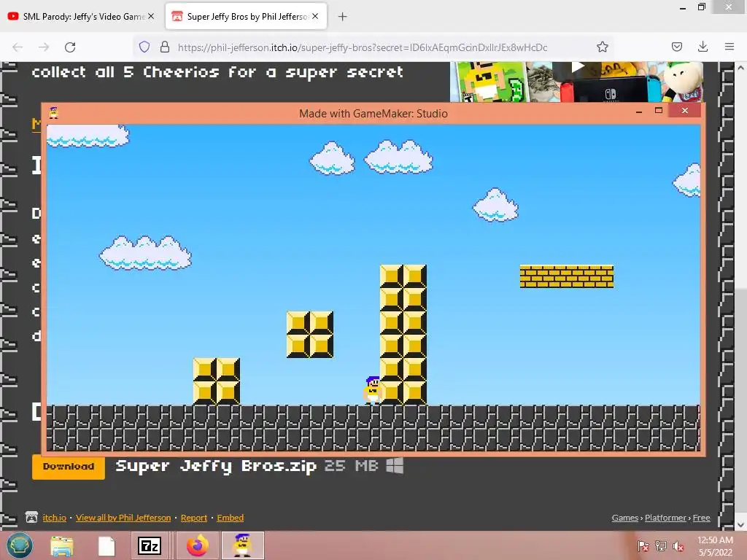The height and width of the screenshot is (560, 747).
Task: Close the SML Parody tab
Action: pos(151,17)
